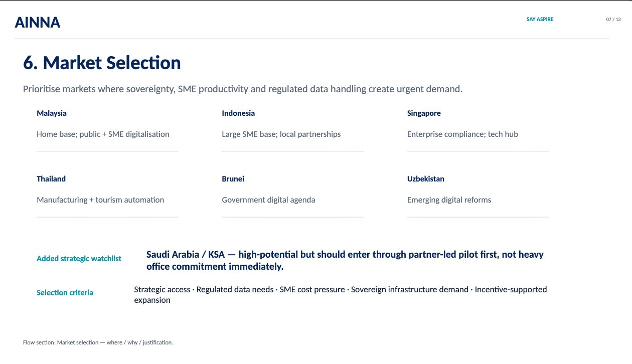Click the Malaysia market heading
632x364 pixels.
pos(52,113)
